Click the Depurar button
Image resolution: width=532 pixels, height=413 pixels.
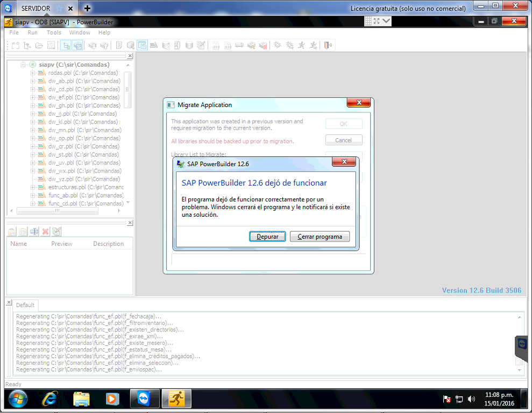(x=267, y=237)
